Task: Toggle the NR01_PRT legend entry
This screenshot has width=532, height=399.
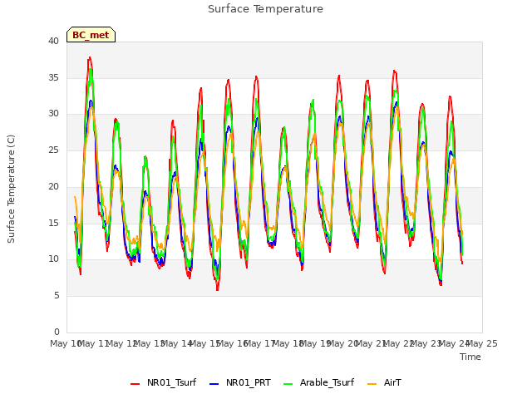Action: 240,382
